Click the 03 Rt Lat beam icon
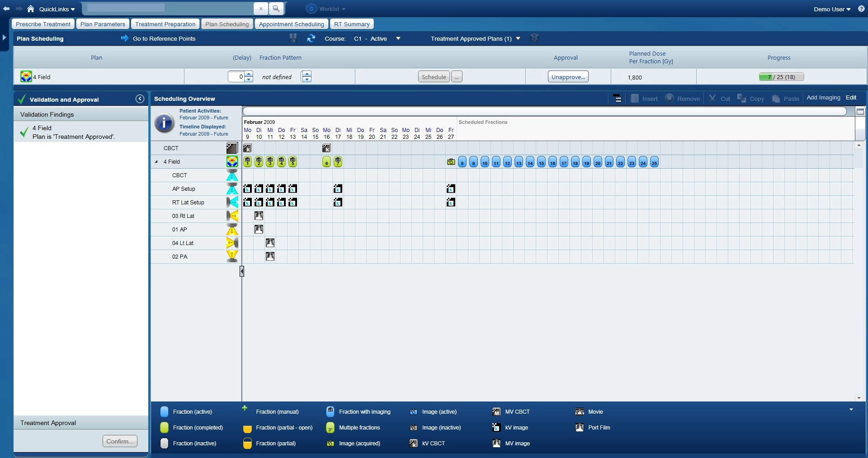 (232, 216)
